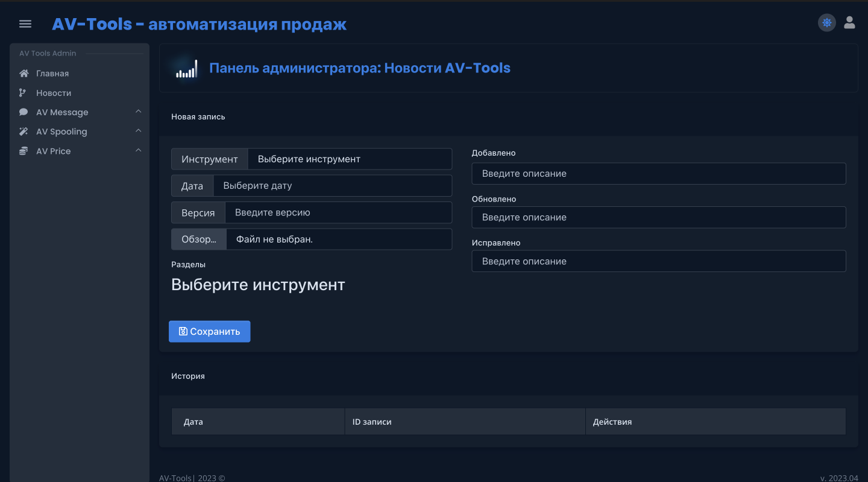
Task: Click the chat bubble icon for AV Message
Action: [x=24, y=112]
